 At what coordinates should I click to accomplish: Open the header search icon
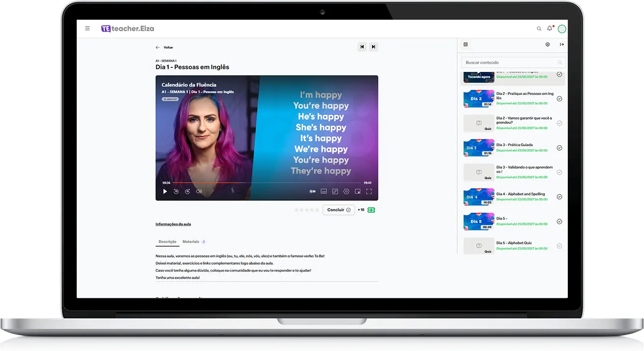(x=539, y=29)
